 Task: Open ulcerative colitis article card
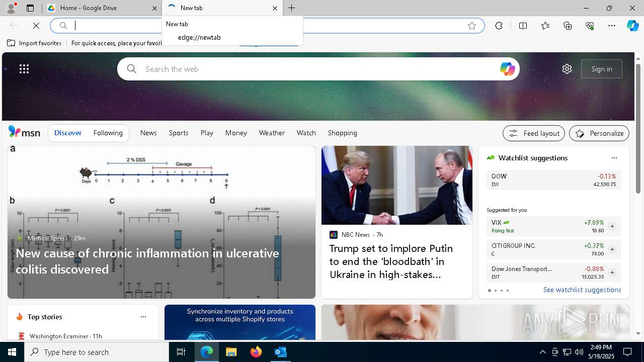tap(162, 222)
